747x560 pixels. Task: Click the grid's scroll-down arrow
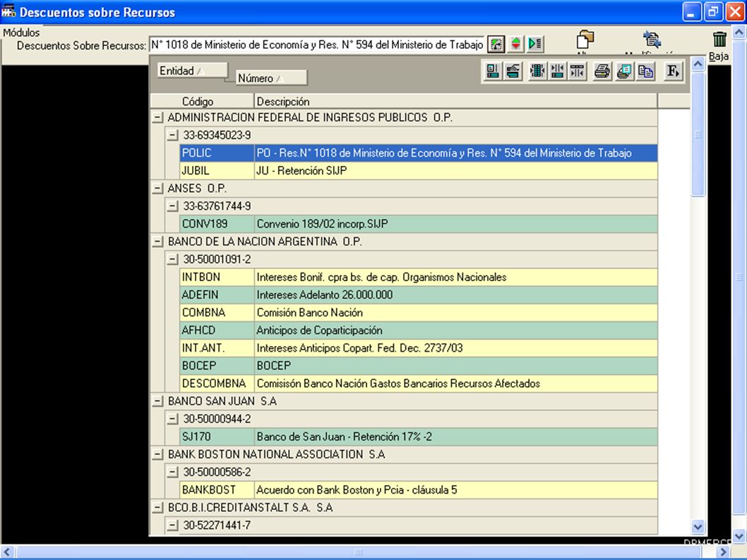click(698, 527)
